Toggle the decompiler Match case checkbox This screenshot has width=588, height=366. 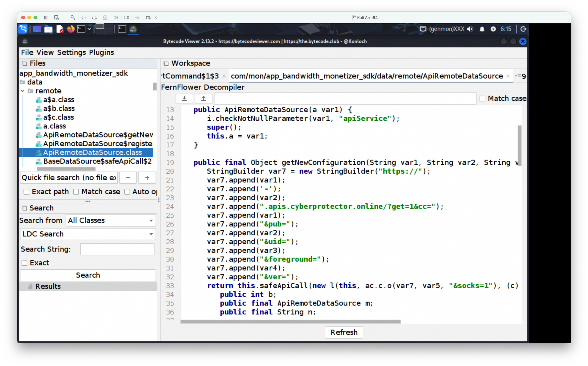482,98
